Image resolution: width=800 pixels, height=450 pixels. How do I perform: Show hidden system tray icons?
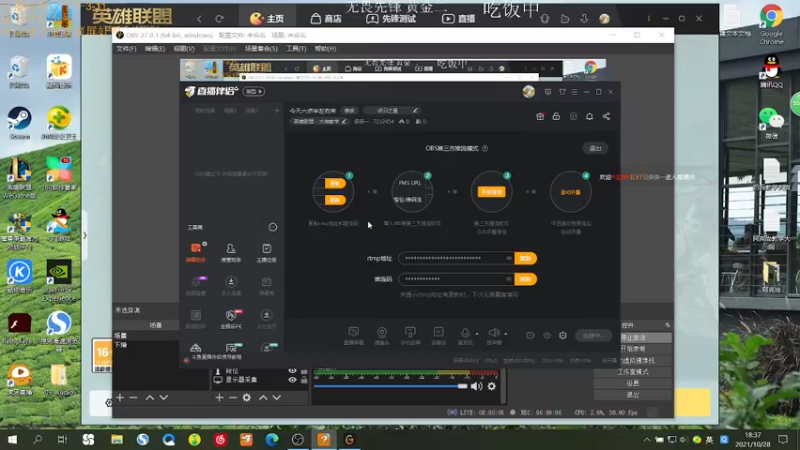(x=647, y=439)
